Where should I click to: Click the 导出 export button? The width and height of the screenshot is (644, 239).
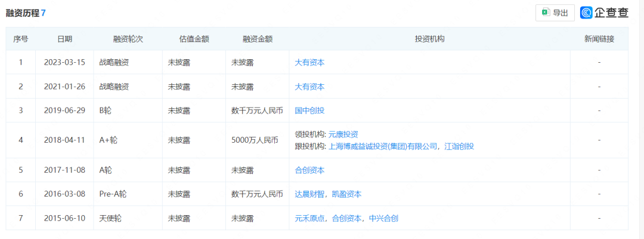pos(555,13)
